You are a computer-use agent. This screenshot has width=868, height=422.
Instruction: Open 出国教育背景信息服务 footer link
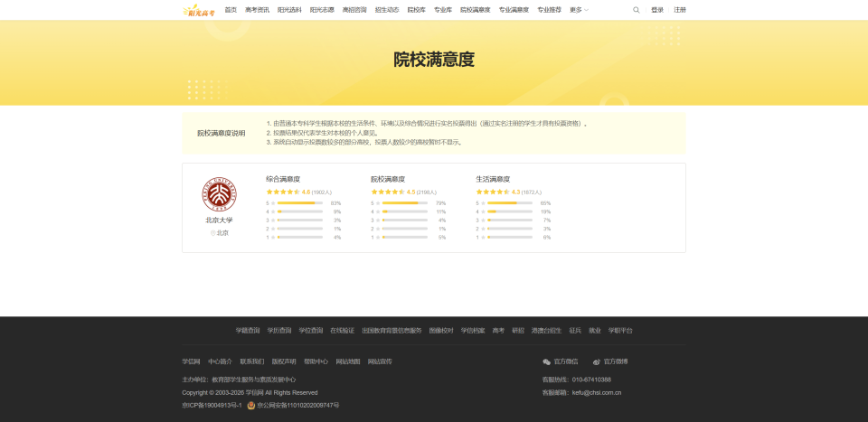click(x=392, y=331)
